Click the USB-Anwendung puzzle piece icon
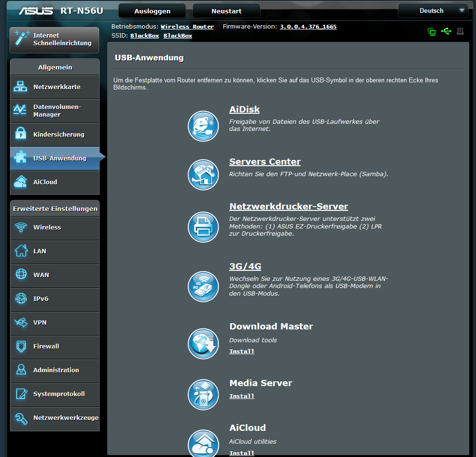This screenshot has height=457, width=476. tap(20, 157)
